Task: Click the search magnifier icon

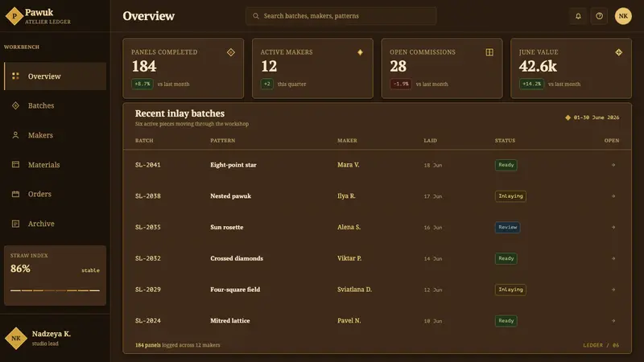Action: coord(256,16)
